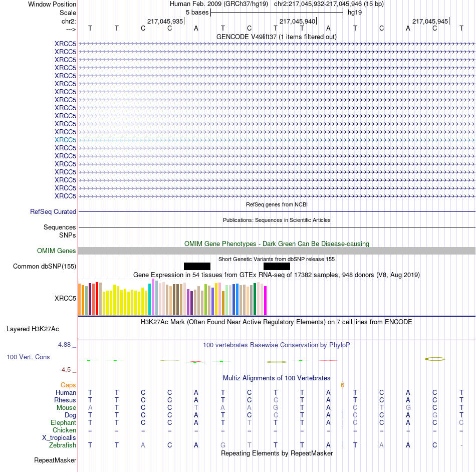
Task: Click the hg19 label beside scale bar
Action: (x=355, y=13)
